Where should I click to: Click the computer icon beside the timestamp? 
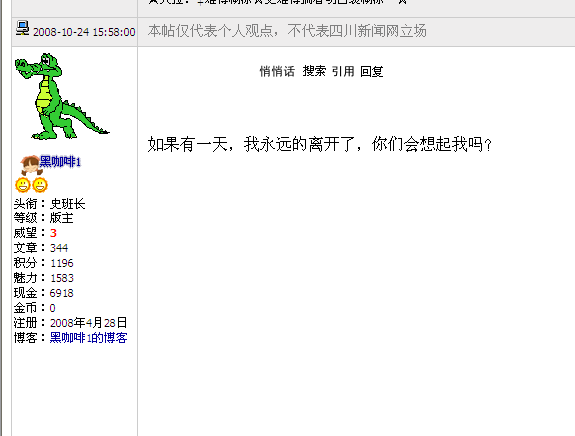[x=22, y=28]
